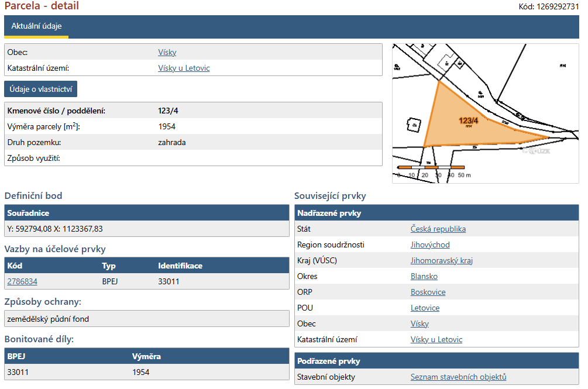This screenshot has width=588, height=389.
Task: Open the Letovice POU link
Action: click(x=425, y=308)
